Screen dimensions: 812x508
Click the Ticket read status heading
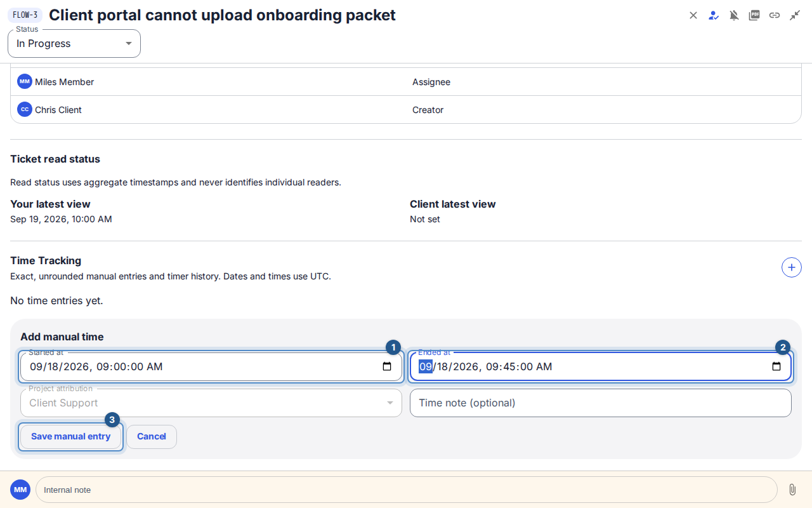point(55,159)
